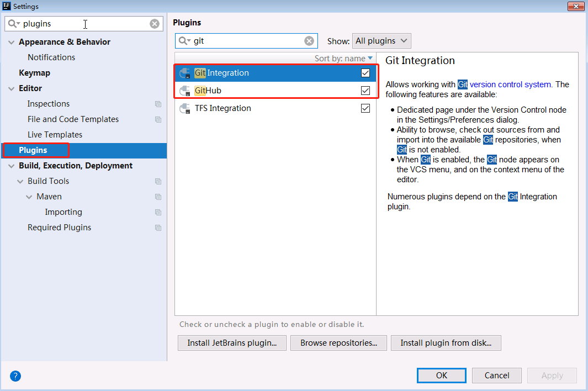Click the project-level icon beside Inspections
This screenshot has height=391, width=588.
click(158, 104)
